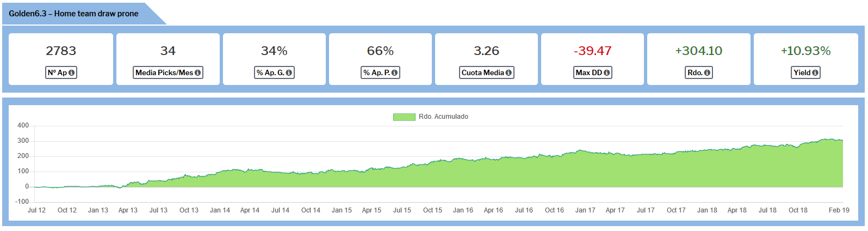Click the +304.10 result value
Viewport: 868px width, 231px height.
699,51
